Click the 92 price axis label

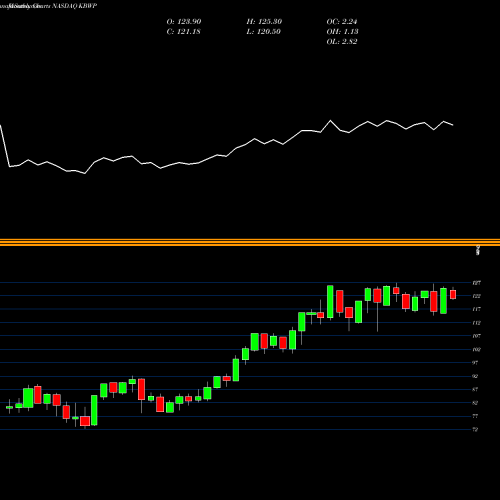click(475, 376)
